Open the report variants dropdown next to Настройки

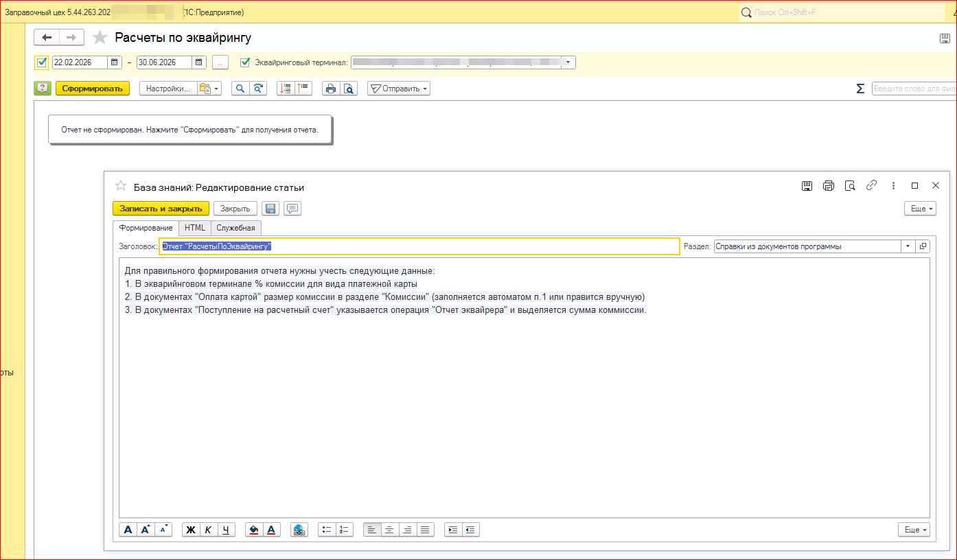(x=209, y=89)
